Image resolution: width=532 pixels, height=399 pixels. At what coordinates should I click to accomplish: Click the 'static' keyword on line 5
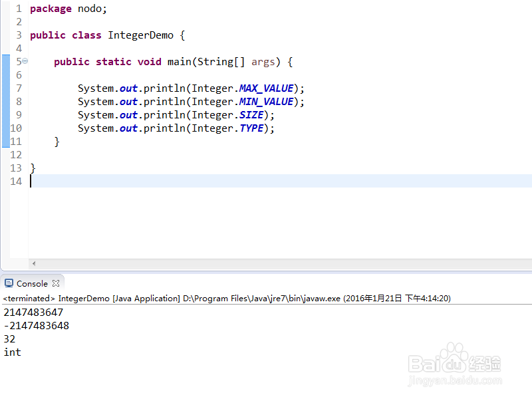(114, 62)
